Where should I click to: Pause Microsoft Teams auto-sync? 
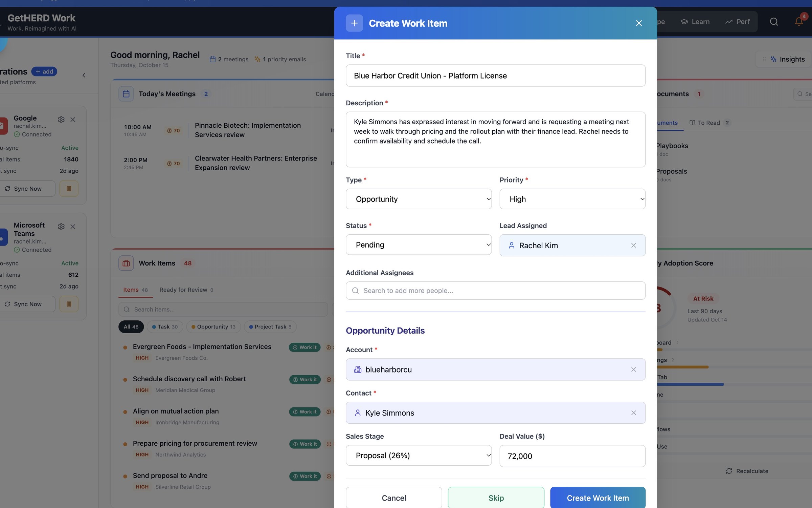tap(69, 304)
